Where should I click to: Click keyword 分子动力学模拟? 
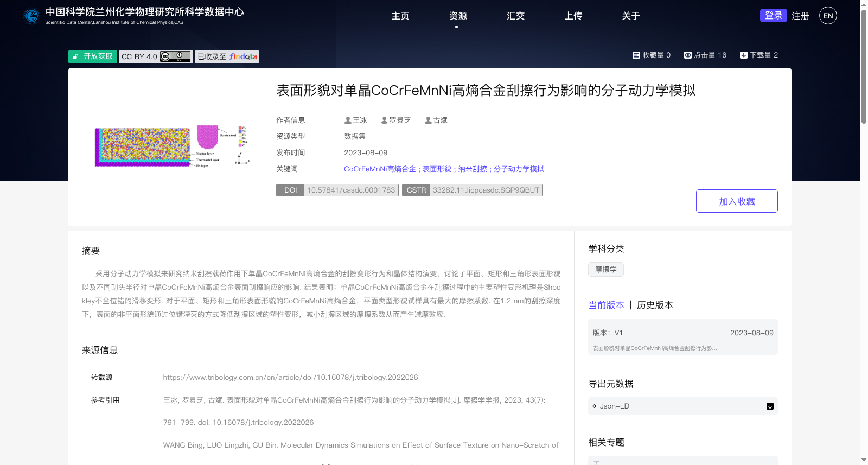coord(519,169)
